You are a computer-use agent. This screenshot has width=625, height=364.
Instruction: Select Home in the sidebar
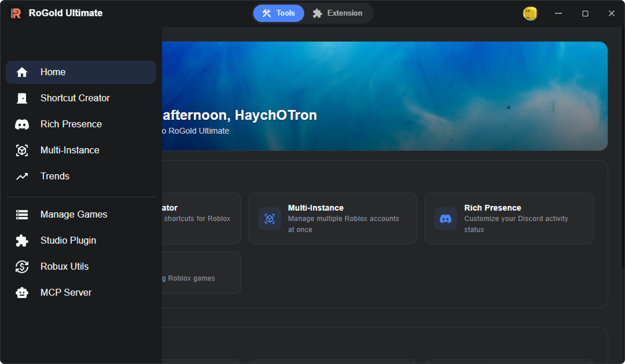(81, 72)
